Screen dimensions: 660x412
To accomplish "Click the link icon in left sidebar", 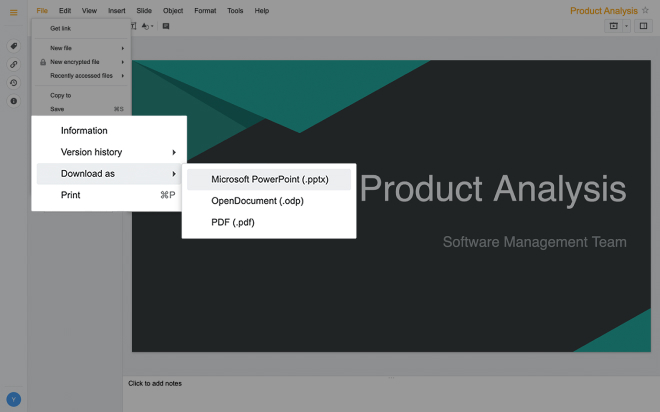I will (13, 65).
